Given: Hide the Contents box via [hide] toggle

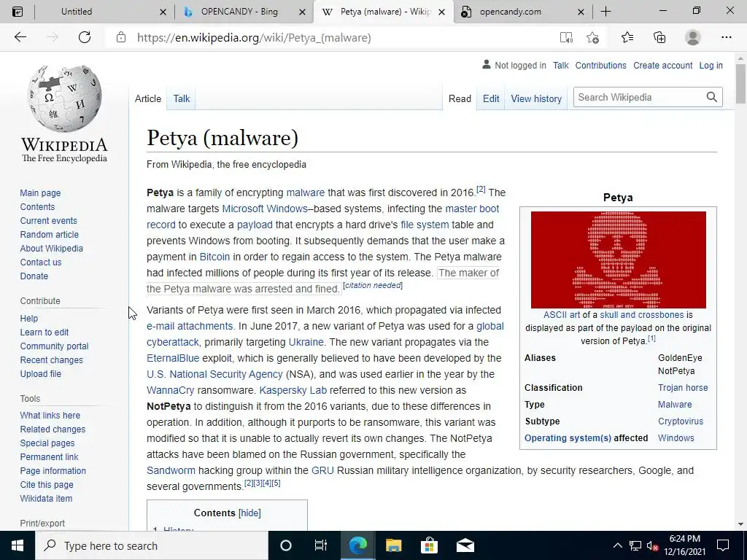Looking at the screenshot, I should pyautogui.click(x=249, y=513).
